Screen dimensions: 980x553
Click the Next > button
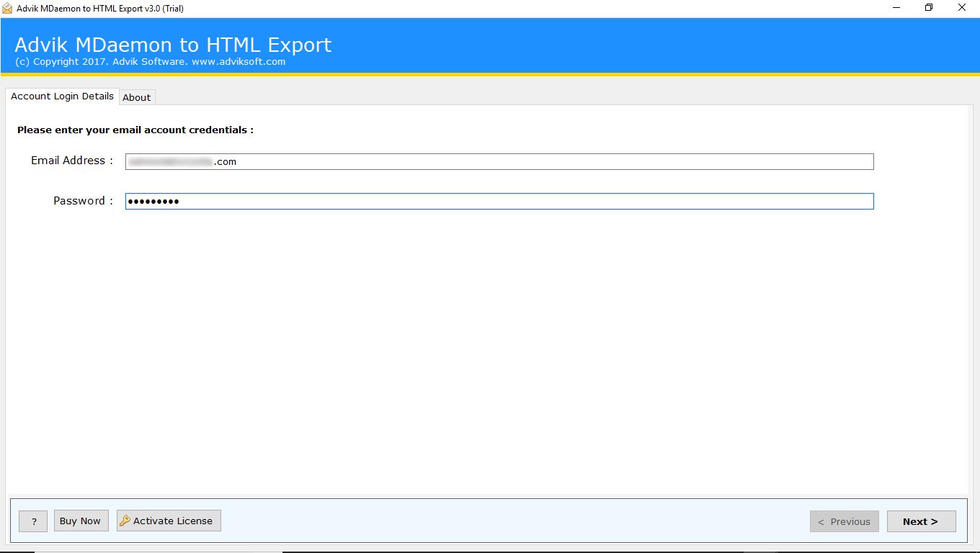(921, 521)
